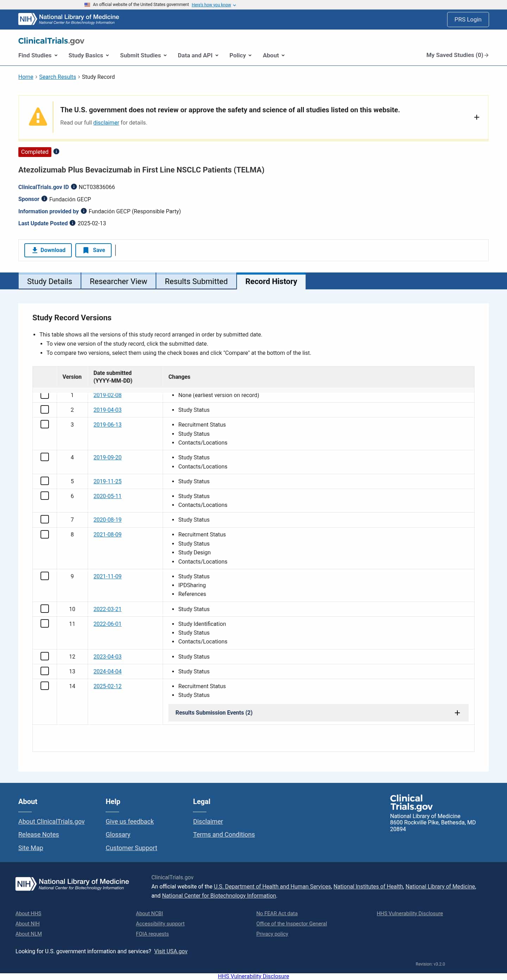Go to My Saved Studies
The height and width of the screenshot is (980, 507).
457,55
